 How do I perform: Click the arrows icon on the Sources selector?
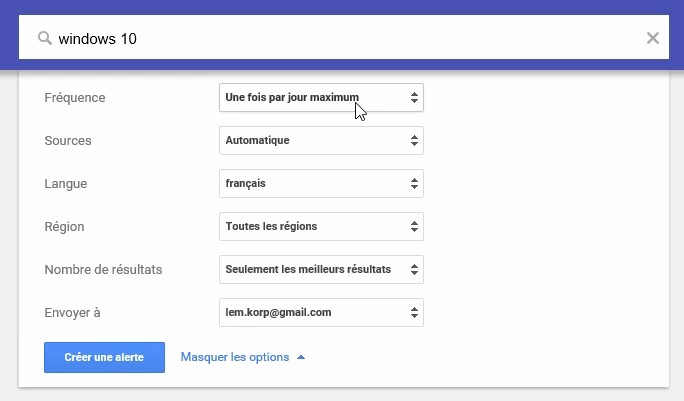(414, 141)
